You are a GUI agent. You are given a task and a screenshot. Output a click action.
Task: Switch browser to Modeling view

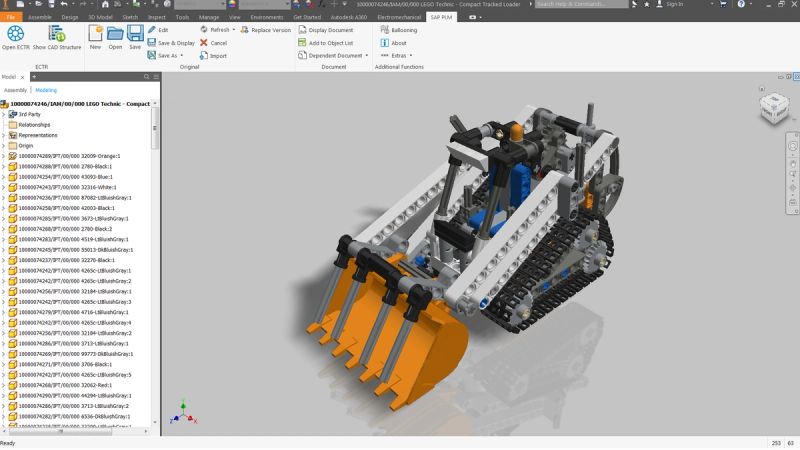[46, 90]
